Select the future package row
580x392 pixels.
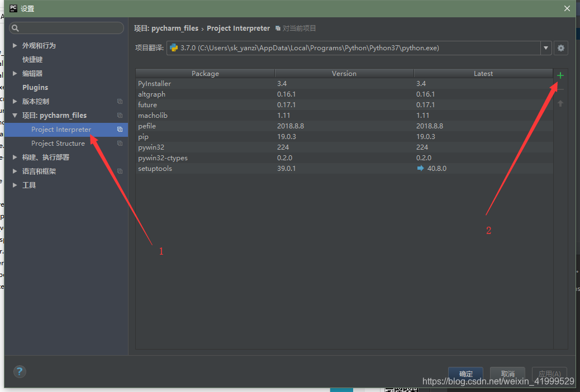click(344, 104)
